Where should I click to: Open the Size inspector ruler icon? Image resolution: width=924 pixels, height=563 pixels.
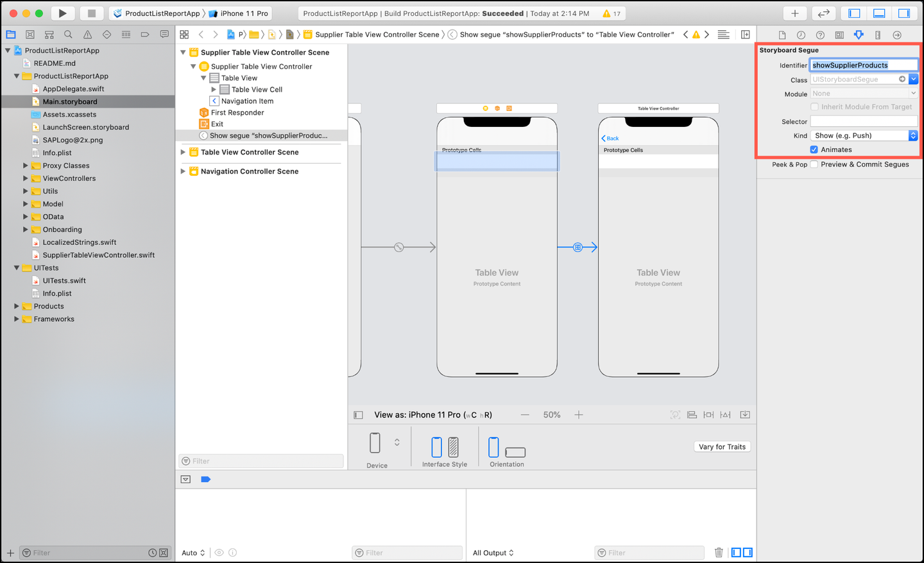tap(878, 35)
